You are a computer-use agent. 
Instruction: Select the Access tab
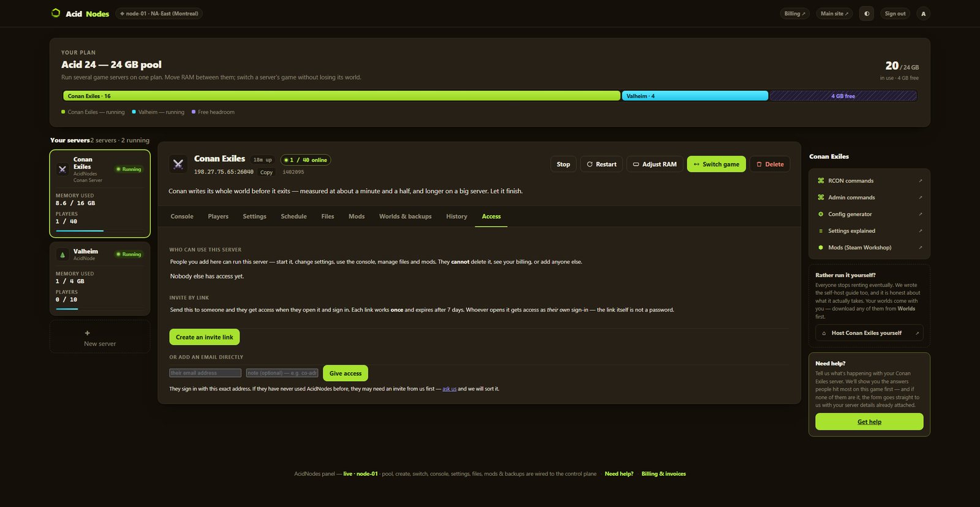(x=491, y=216)
